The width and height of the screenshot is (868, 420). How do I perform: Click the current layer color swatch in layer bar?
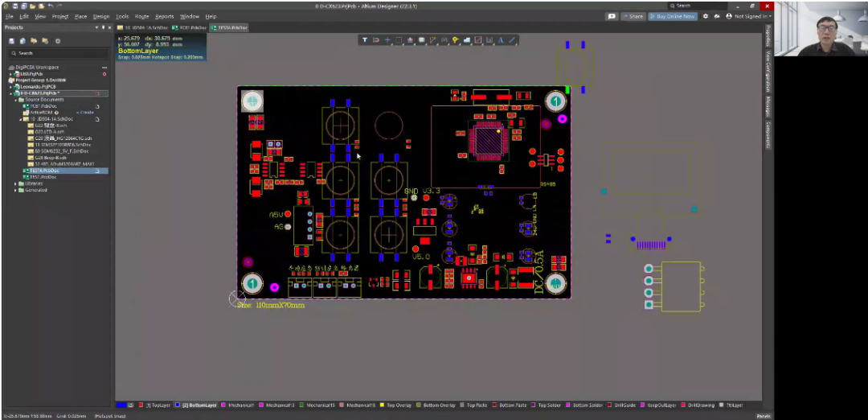tap(121, 406)
